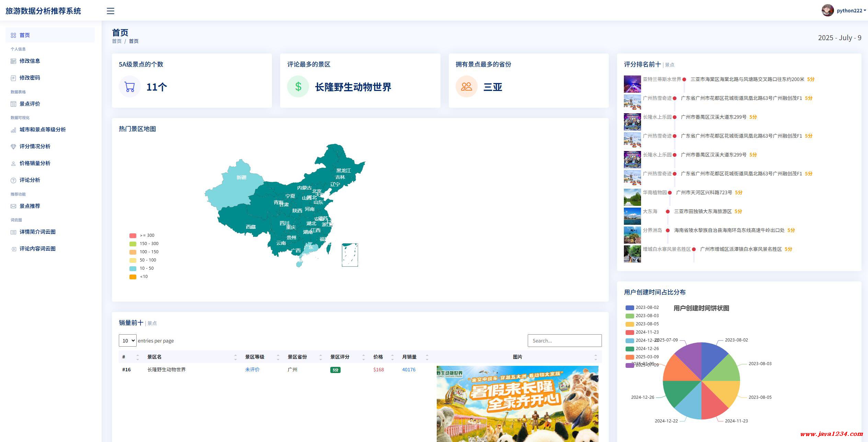The image size is (868, 442).
Task: Click the orange people icon in province card
Action: tap(466, 86)
